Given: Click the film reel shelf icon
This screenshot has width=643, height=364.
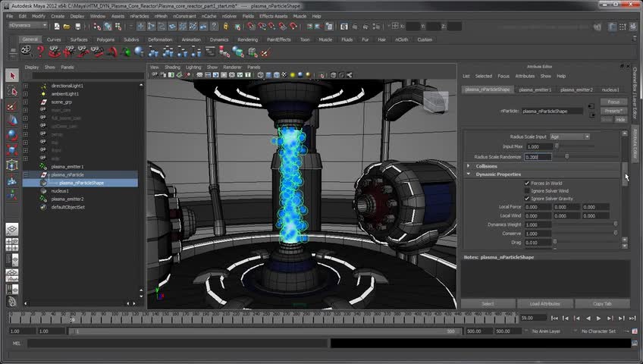Looking at the screenshot, I should pos(27,52).
